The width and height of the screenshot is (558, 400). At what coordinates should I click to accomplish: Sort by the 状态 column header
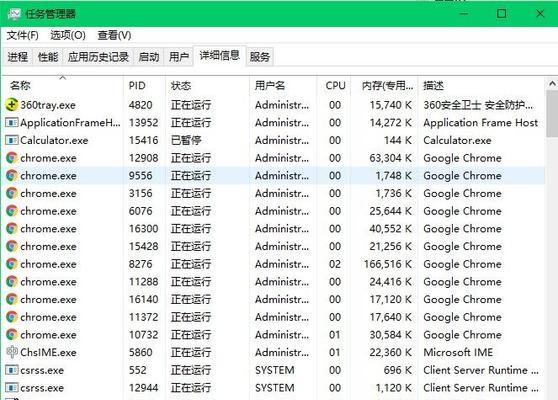coord(207,85)
